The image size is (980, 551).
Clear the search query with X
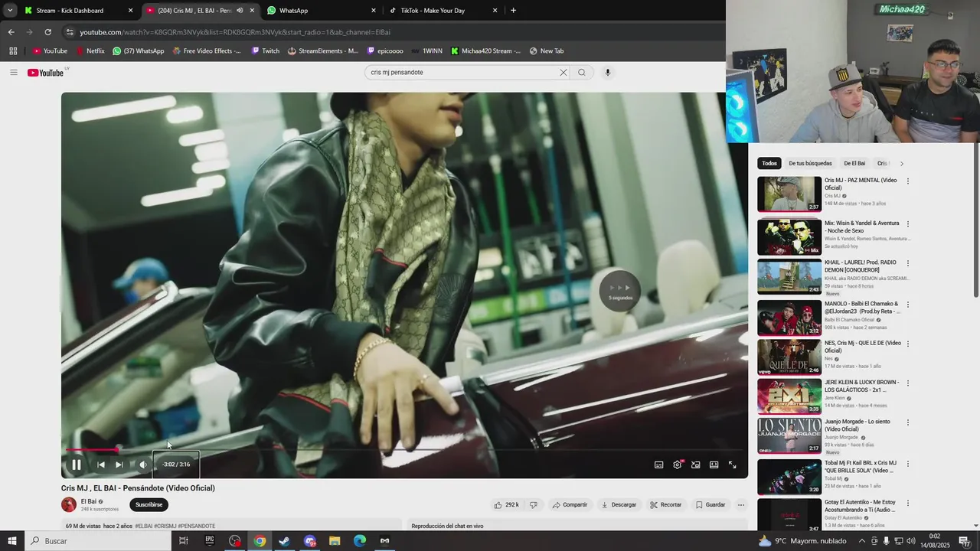563,73
